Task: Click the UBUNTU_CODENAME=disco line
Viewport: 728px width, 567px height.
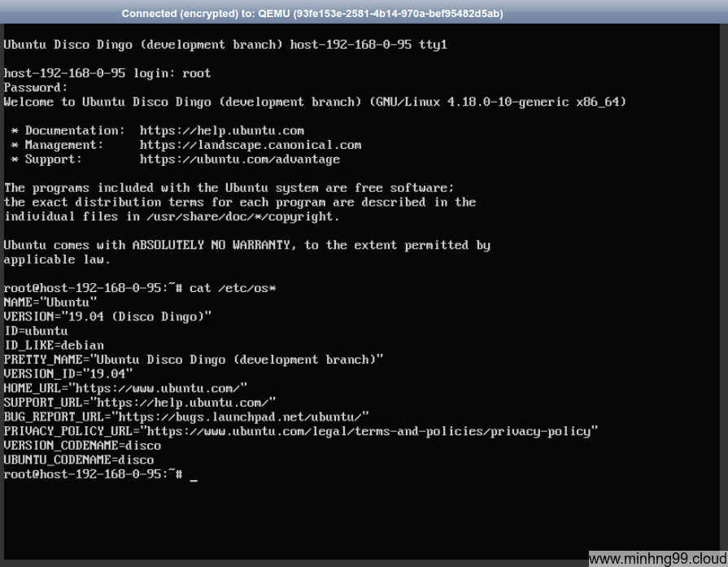Action: (x=79, y=460)
